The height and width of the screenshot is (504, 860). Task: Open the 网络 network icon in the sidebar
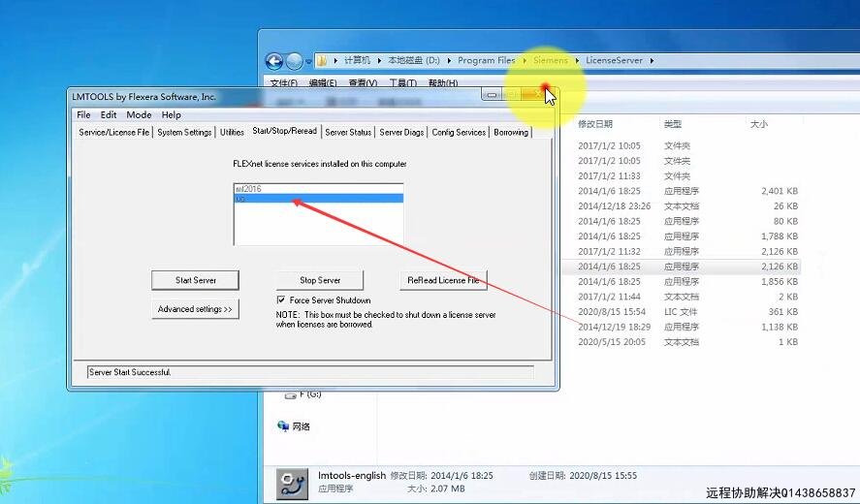[x=283, y=426]
